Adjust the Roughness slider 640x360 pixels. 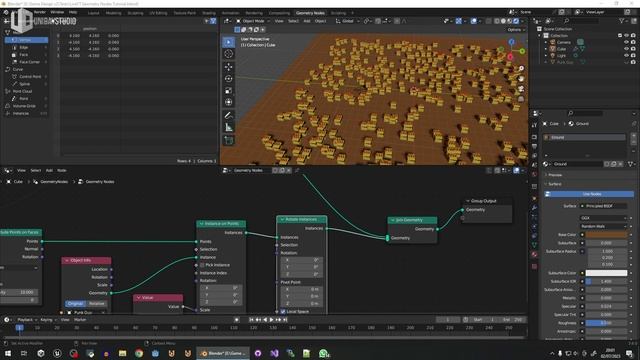coord(606,323)
